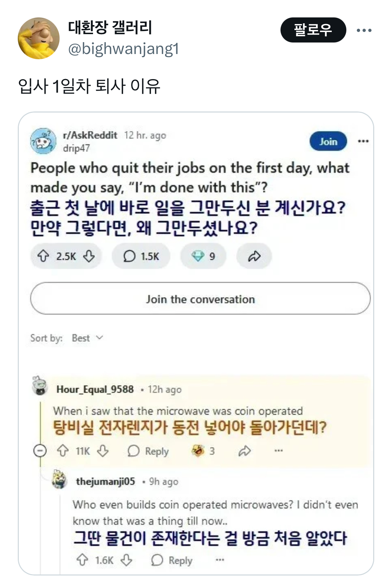Open the post's 1.5K comments

tap(141, 256)
